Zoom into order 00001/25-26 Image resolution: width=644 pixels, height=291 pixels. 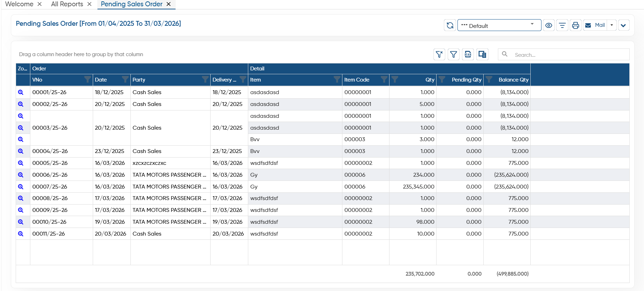click(x=21, y=92)
